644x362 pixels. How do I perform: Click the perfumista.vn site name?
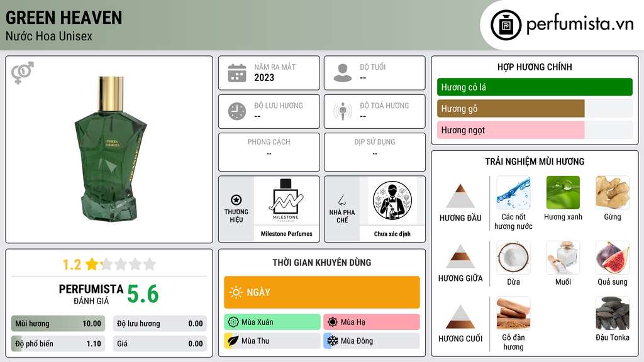tap(580, 24)
